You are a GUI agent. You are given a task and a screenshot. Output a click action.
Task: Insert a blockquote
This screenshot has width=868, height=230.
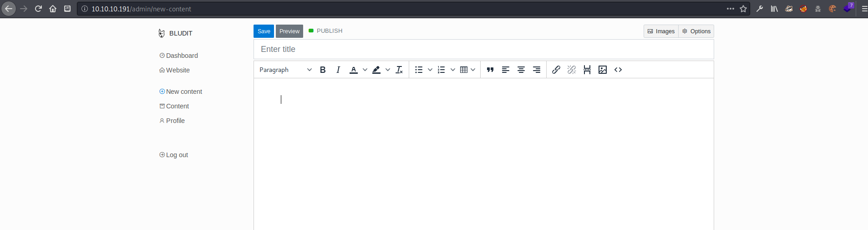point(490,70)
